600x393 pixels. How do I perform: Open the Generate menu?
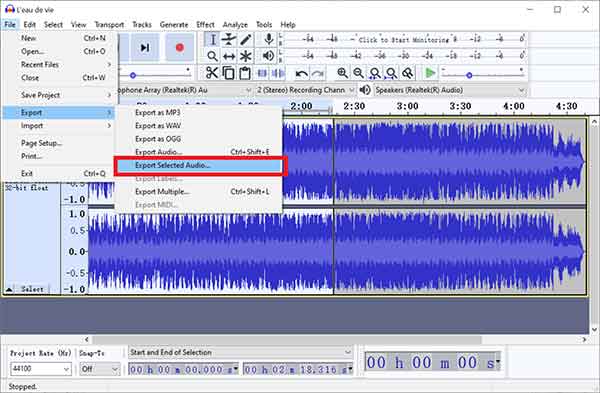pos(174,24)
